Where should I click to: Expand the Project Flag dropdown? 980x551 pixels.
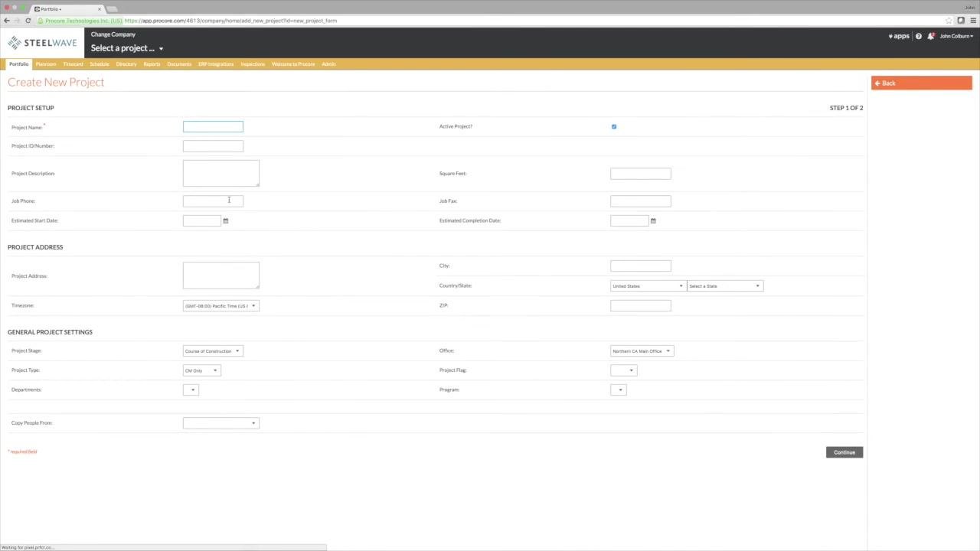tap(623, 370)
